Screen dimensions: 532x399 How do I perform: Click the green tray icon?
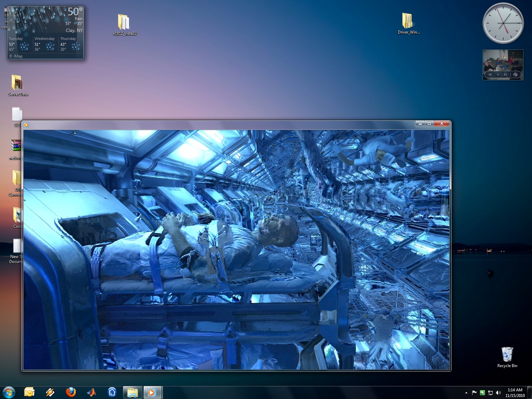pyautogui.click(x=482, y=393)
